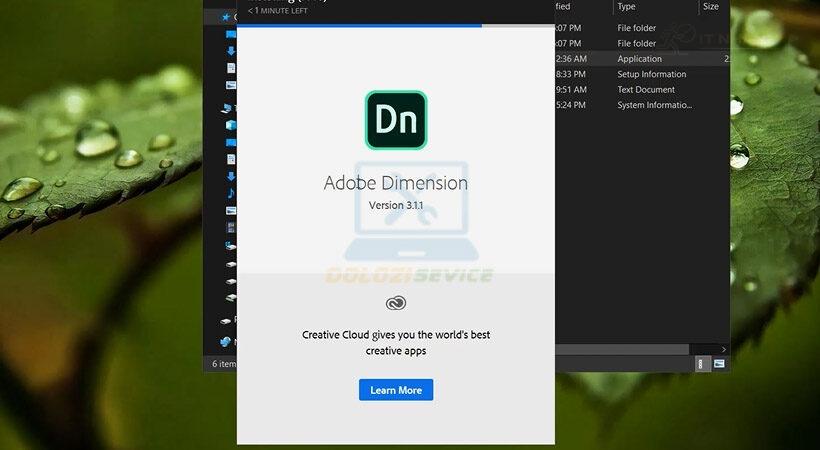The height and width of the screenshot is (450, 820).
Task: Select the Music note icon in sidebar
Action: pyautogui.click(x=231, y=193)
